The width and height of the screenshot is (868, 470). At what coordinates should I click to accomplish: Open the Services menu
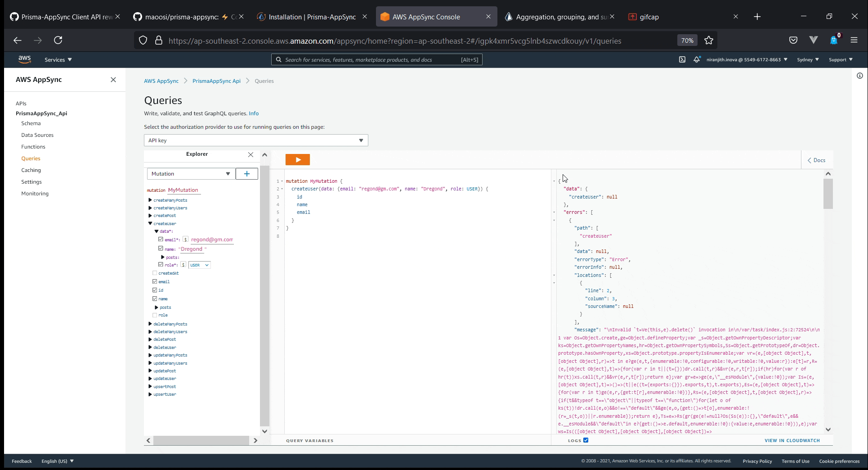(x=58, y=59)
